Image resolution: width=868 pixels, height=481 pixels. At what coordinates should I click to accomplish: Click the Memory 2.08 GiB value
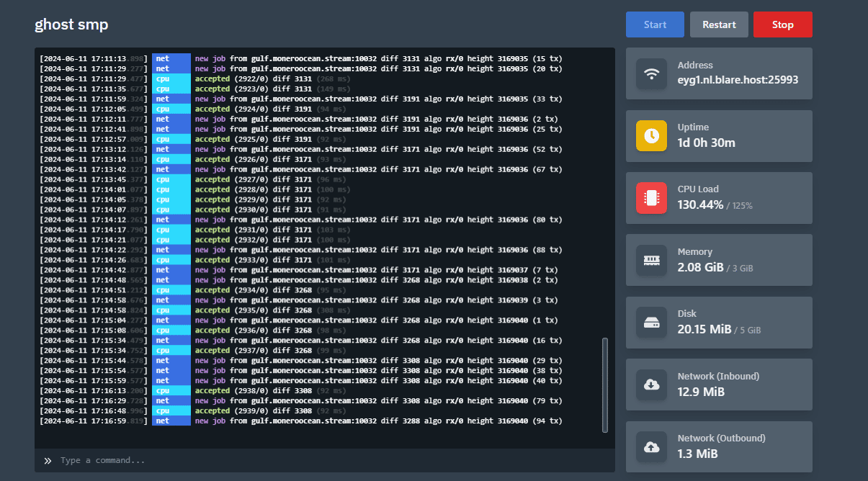[700, 267]
